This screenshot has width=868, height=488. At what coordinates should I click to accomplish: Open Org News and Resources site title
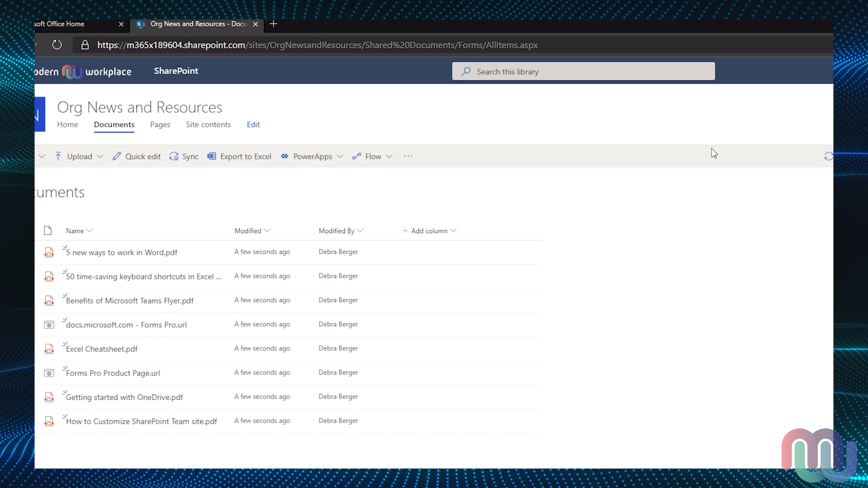[x=139, y=108]
